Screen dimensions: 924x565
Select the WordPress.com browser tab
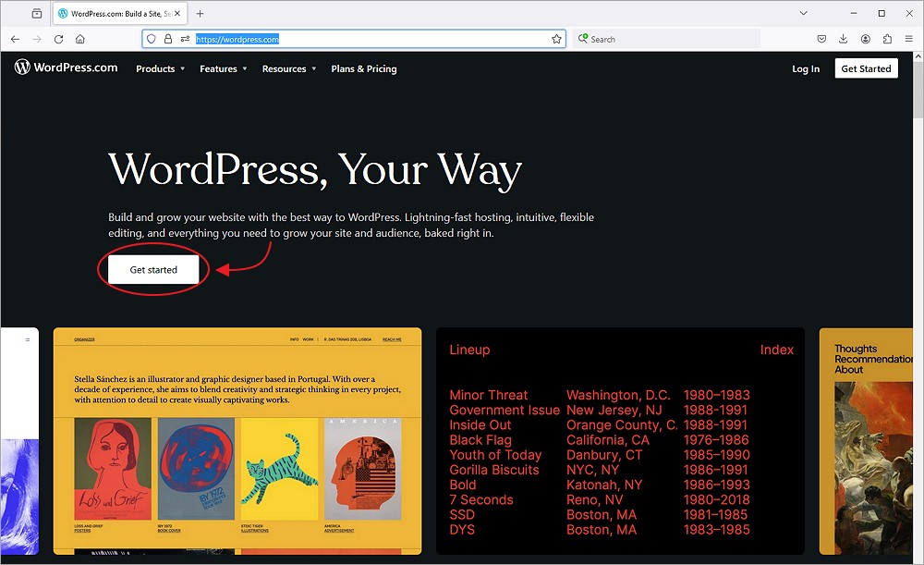pyautogui.click(x=119, y=13)
